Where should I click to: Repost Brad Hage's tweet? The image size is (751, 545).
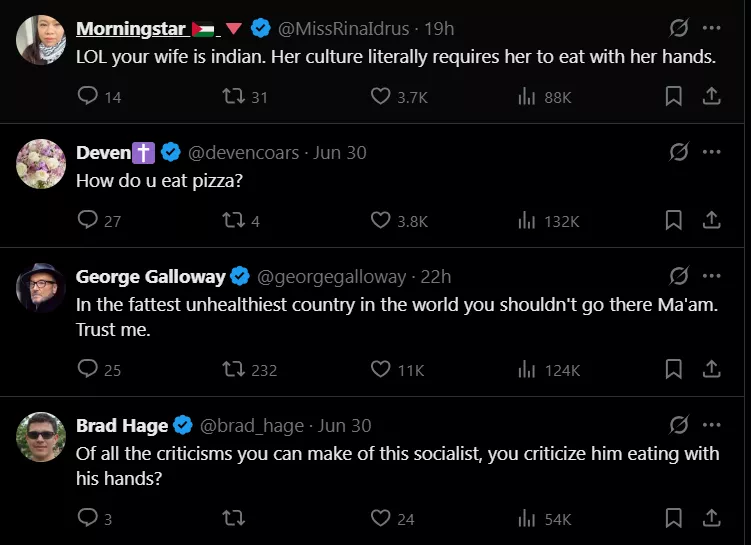[x=233, y=519]
